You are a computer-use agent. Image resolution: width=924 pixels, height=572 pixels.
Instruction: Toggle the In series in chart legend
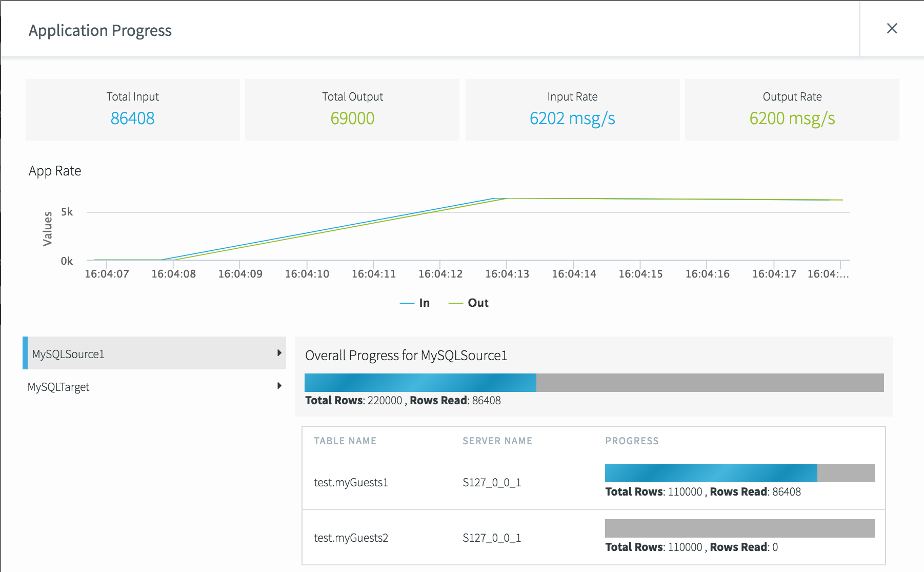pyautogui.click(x=415, y=303)
